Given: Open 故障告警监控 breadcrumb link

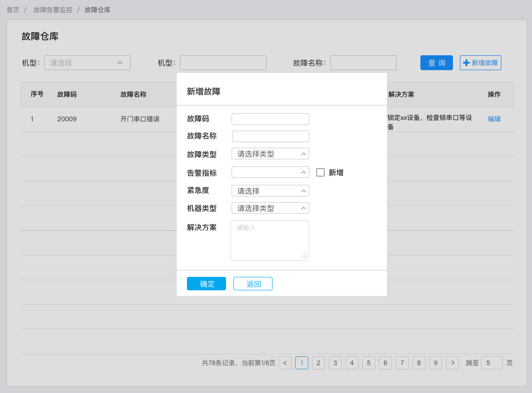Looking at the screenshot, I should (53, 10).
